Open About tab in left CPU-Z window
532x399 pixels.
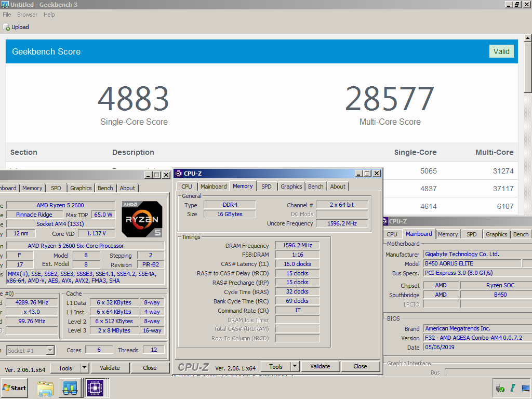(x=127, y=188)
